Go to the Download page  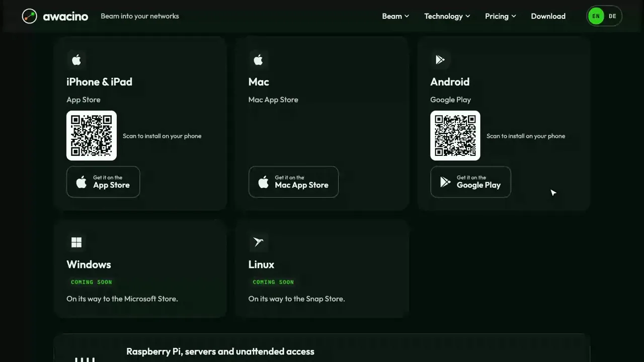[x=548, y=16]
